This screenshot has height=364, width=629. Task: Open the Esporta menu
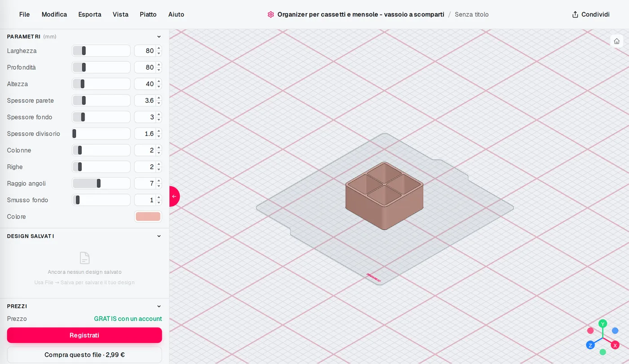point(90,14)
